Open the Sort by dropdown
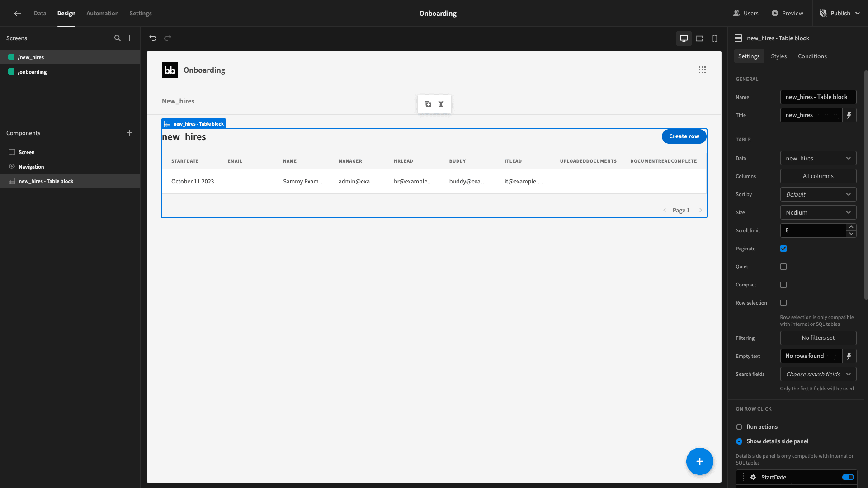This screenshot has height=488, width=868. tap(818, 194)
